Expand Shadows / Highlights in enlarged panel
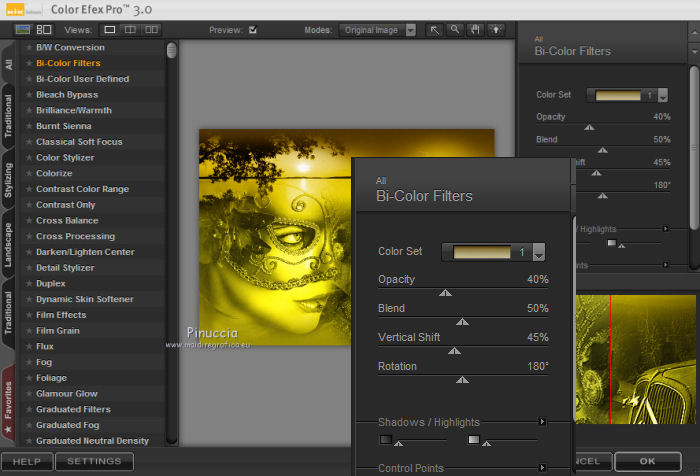This screenshot has width=700, height=476. (x=542, y=422)
